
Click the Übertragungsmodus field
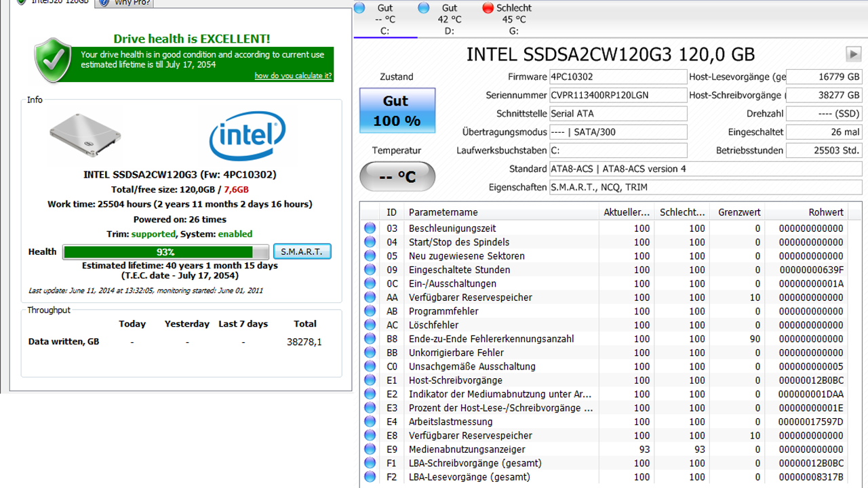coord(618,132)
